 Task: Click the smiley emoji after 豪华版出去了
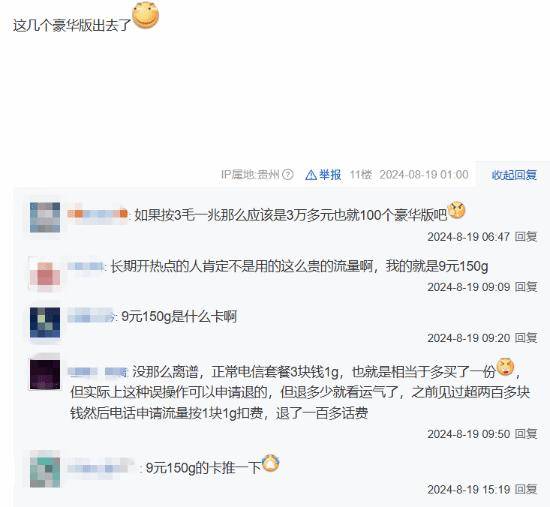pos(146,15)
